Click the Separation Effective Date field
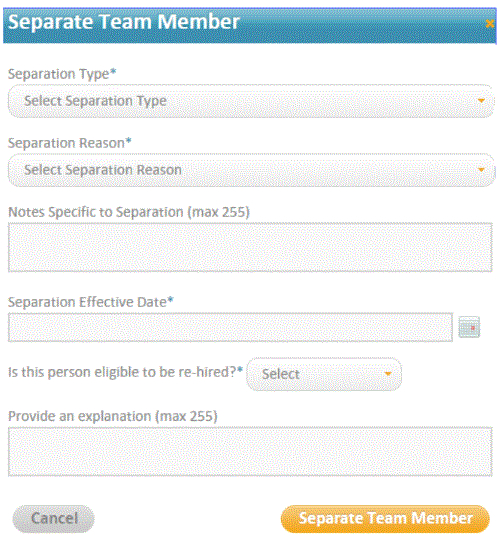The width and height of the screenshot is (500, 550). pos(231,327)
